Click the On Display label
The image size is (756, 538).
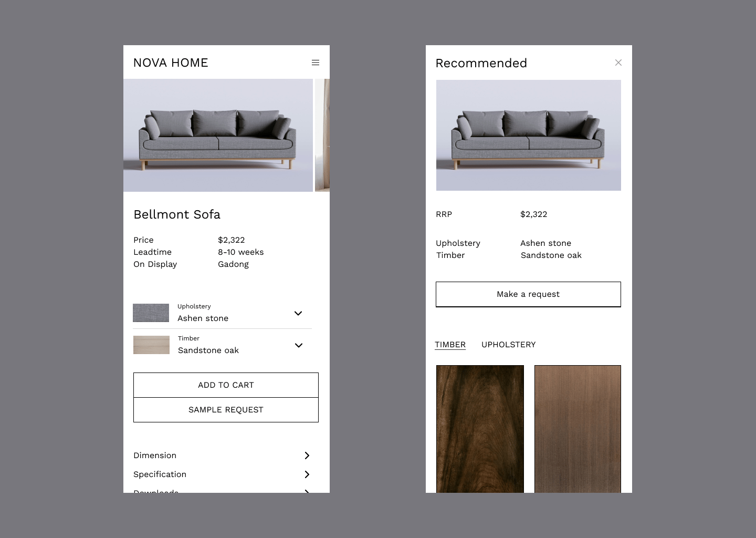point(155,264)
